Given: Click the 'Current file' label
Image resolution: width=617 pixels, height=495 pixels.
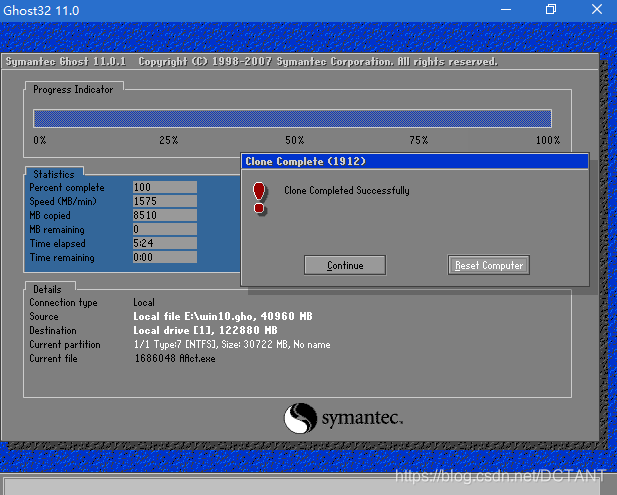Looking at the screenshot, I should 54,358.
